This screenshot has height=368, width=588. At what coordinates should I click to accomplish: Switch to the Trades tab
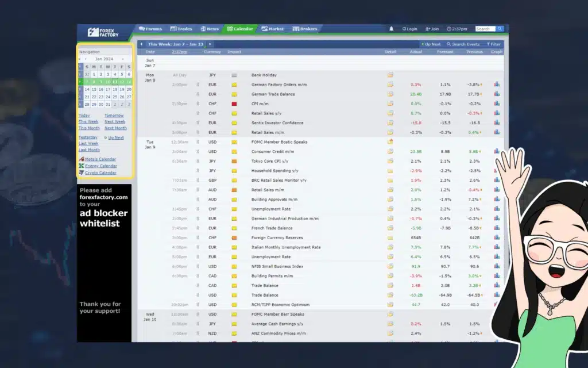tap(181, 29)
